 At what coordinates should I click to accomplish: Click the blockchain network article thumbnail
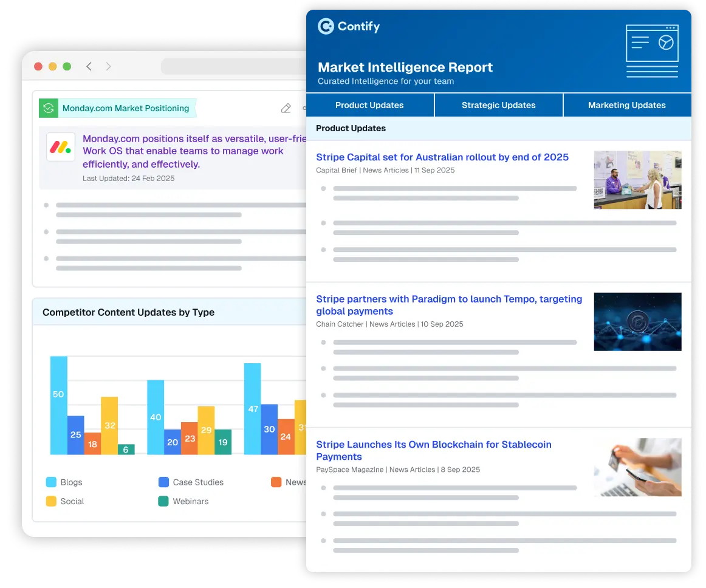pos(637,322)
